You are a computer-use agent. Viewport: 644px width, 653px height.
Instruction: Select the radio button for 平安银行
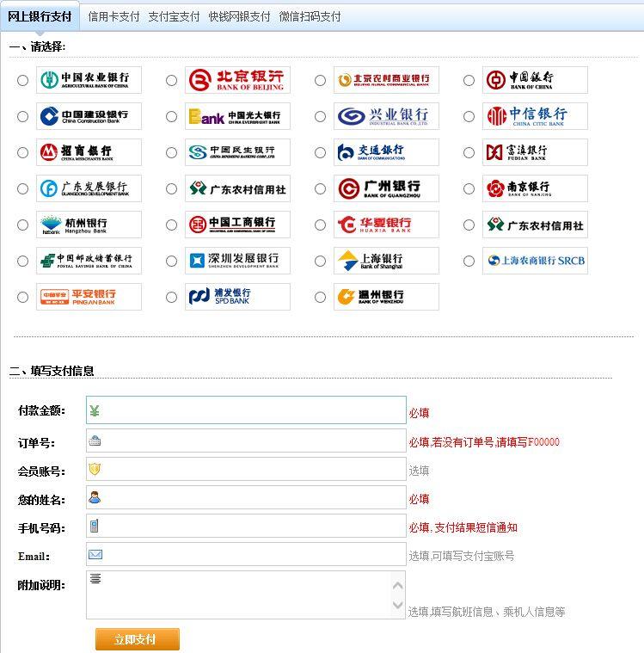coord(22,298)
